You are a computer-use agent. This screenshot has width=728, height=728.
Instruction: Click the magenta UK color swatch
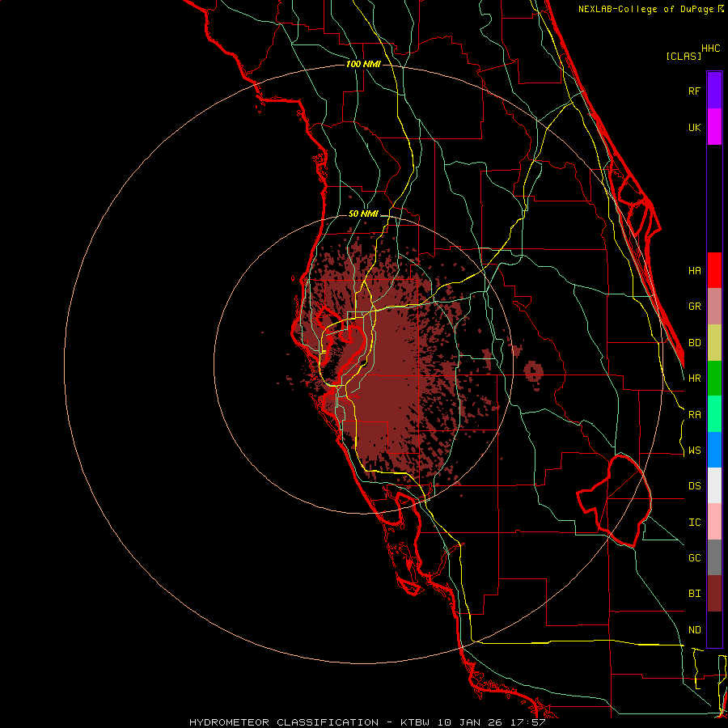pyautogui.click(x=714, y=127)
